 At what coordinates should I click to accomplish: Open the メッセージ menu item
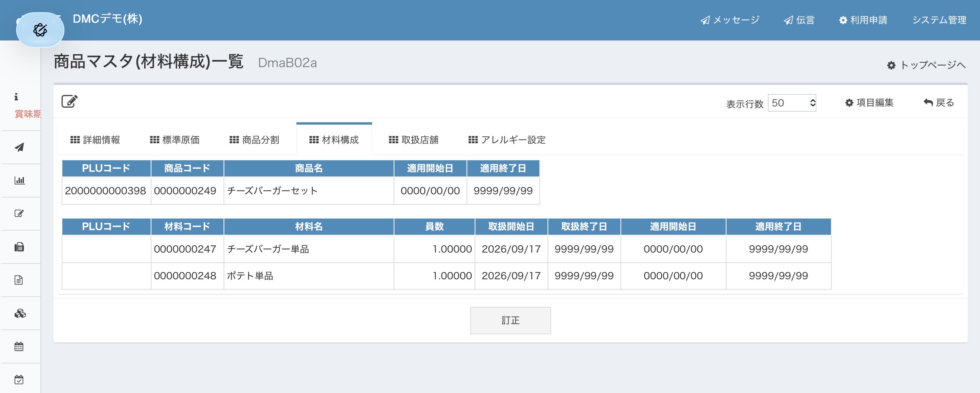pyautogui.click(x=730, y=20)
